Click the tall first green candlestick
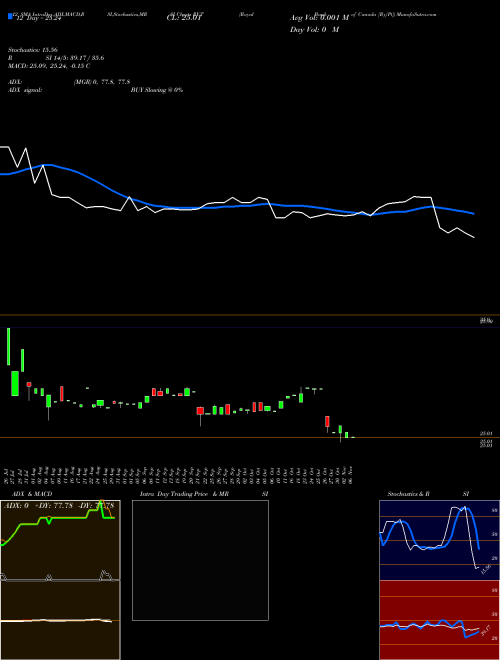 (x=8, y=346)
